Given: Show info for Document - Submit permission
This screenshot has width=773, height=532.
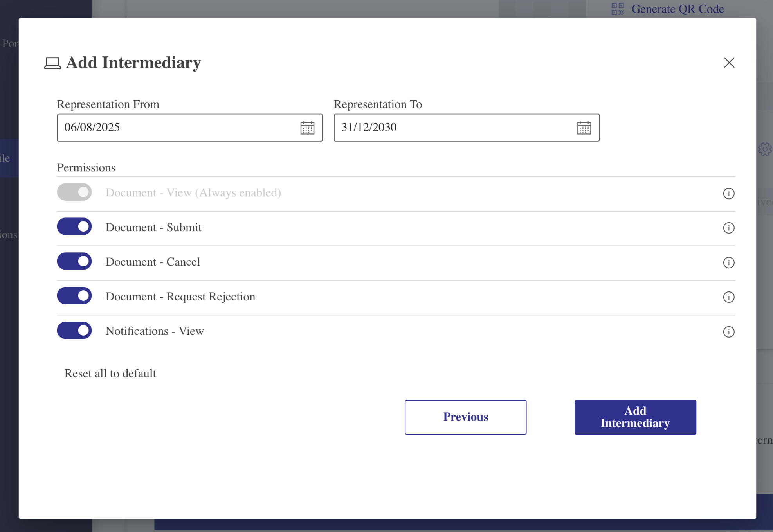Looking at the screenshot, I should pos(728,228).
